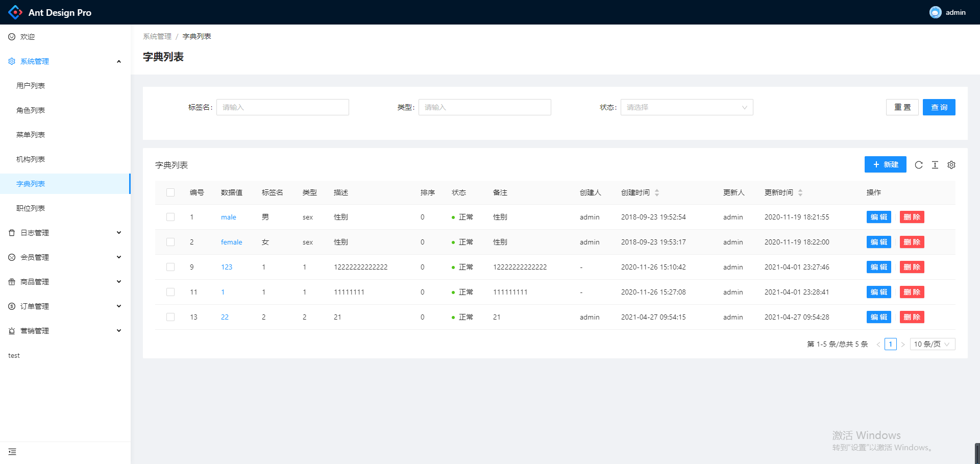Select 字典列表 in the sidebar
The height and width of the screenshot is (464, 980).
65,184
